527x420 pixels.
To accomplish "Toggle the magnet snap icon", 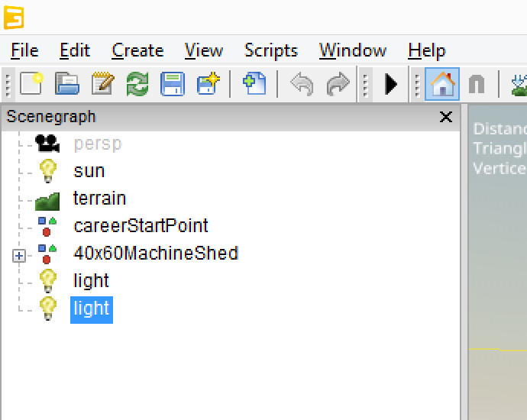I will pos(477,84).
